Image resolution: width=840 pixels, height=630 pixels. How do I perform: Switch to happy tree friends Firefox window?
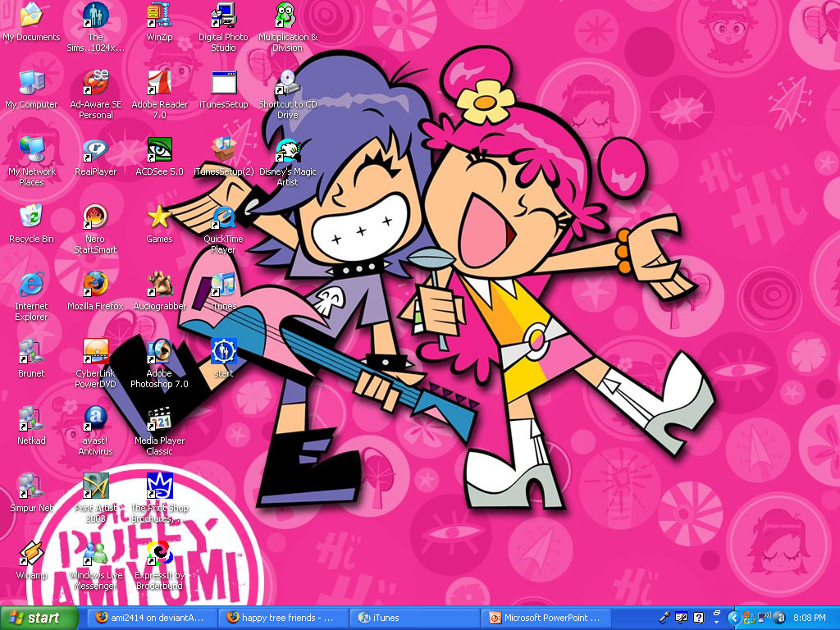pos(283,618)
